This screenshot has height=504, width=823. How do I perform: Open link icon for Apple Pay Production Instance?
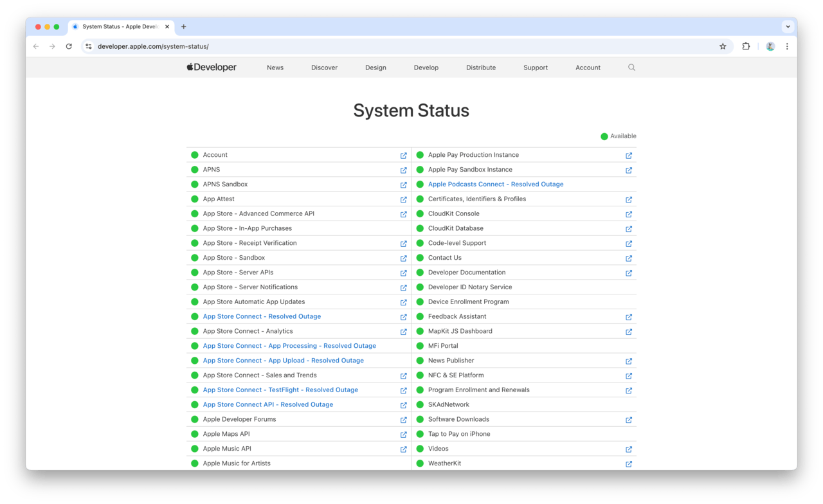point(629,156)
